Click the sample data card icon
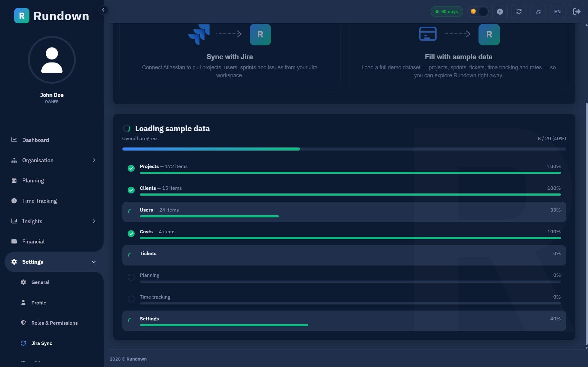 tap(428, 34)
